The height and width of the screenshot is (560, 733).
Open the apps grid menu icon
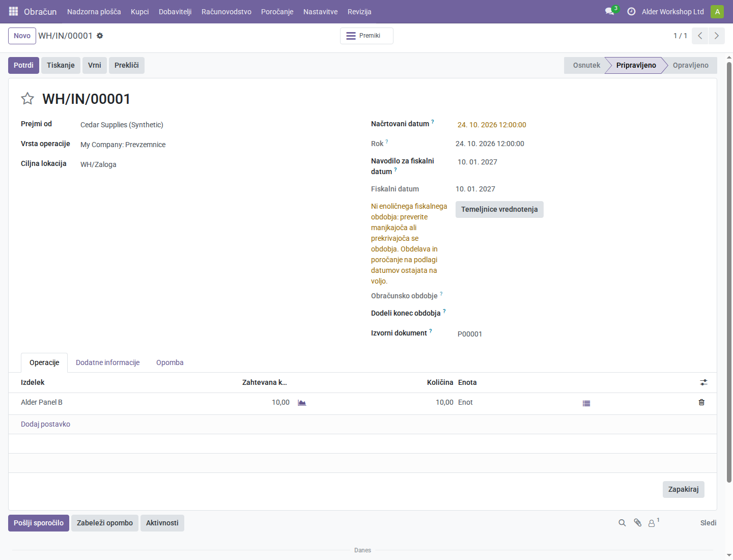(x=14, y=11)
